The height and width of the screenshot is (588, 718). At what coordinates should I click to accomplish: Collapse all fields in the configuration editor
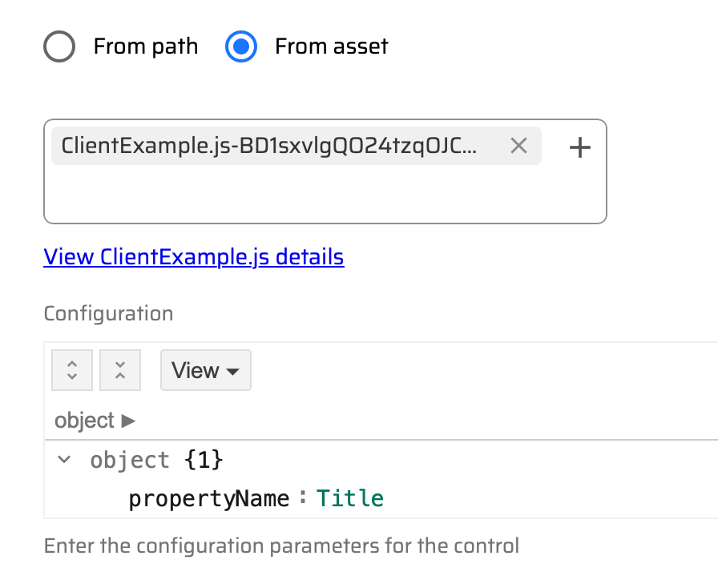(x=120, y=370)
